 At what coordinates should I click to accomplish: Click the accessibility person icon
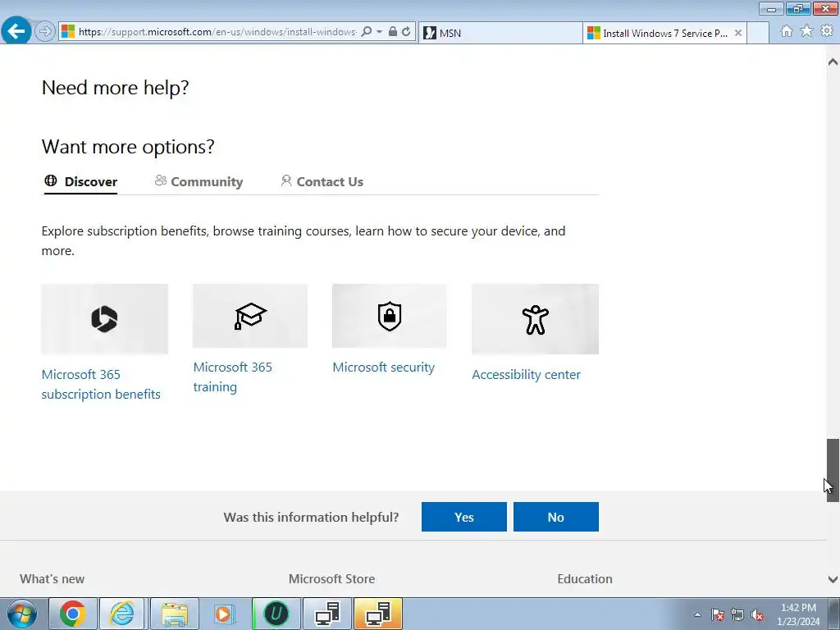(535, 319)
